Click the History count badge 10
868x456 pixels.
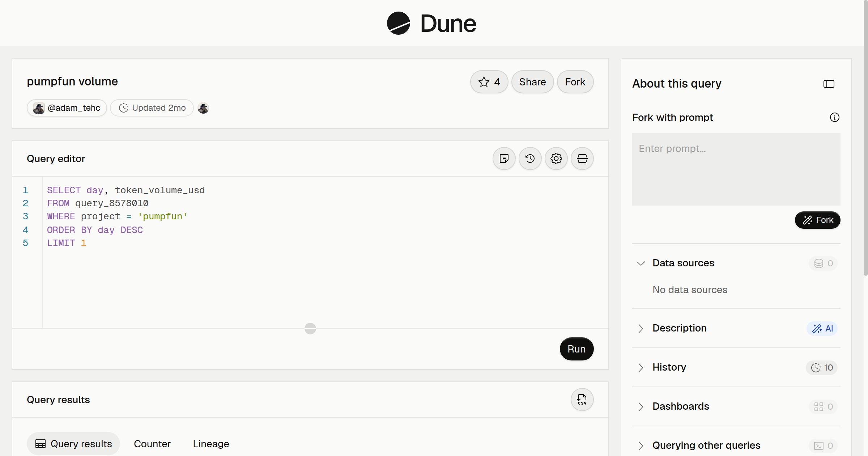(822, 367)
